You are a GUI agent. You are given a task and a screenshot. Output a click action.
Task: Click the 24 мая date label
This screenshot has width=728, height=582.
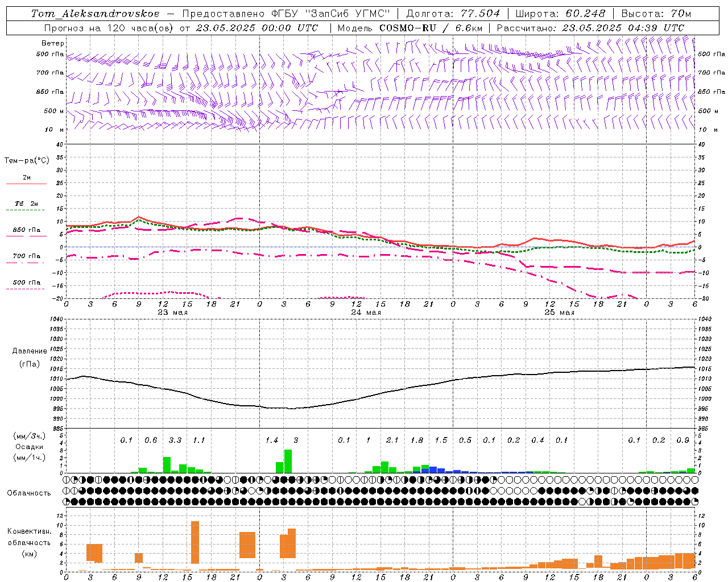pyautogui.click(x=366, y=313)
